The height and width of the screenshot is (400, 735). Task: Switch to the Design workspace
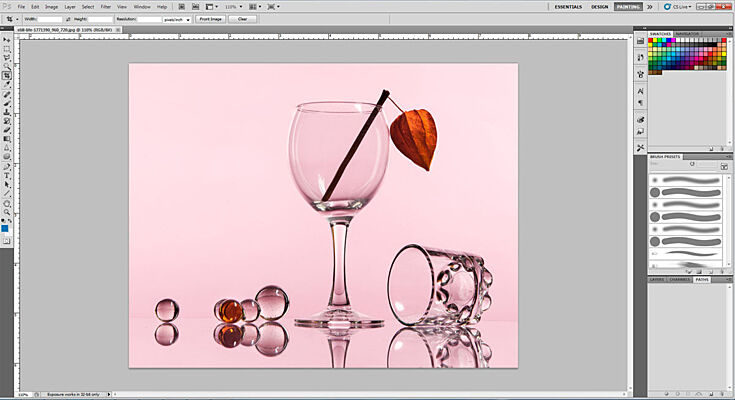click(x=599, y=7)
